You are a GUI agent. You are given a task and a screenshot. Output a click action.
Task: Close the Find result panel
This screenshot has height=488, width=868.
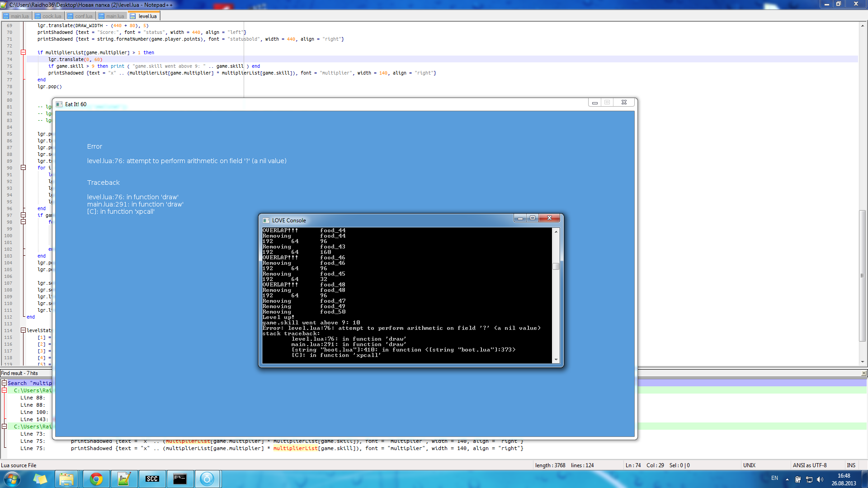864,373
